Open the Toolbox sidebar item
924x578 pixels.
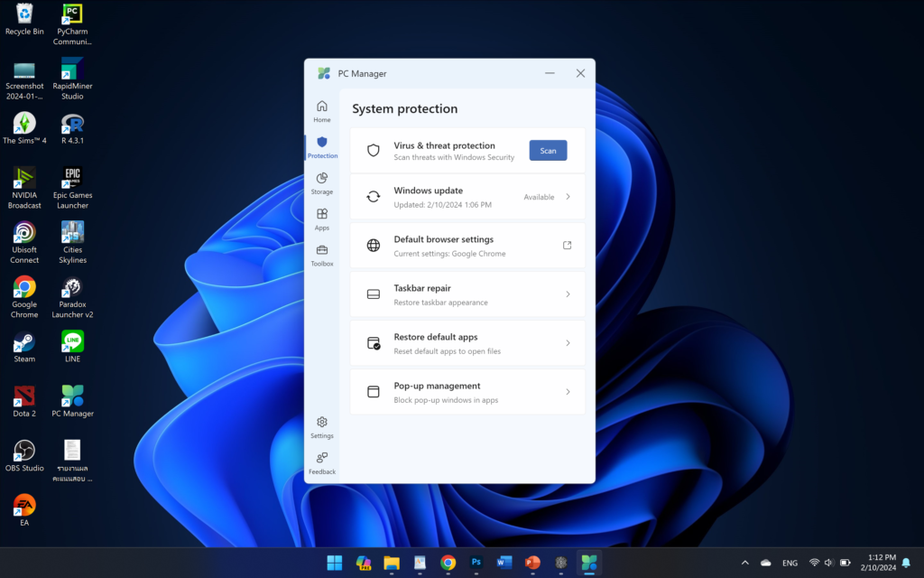pyautogui.click(x=322, y=256)
